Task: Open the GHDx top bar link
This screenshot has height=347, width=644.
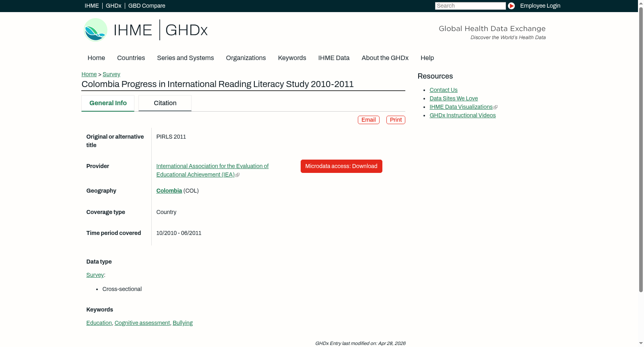Action: [x=114, y=6]
